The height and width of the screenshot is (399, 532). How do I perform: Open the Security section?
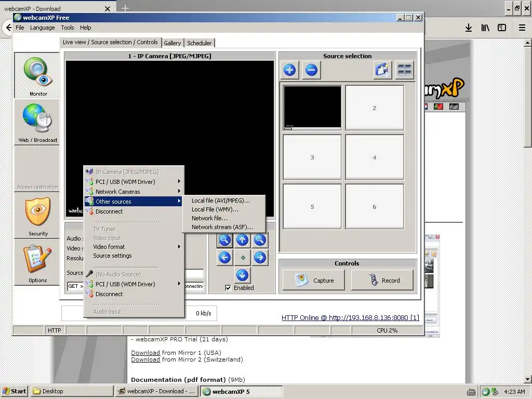[x=37, y=216]
